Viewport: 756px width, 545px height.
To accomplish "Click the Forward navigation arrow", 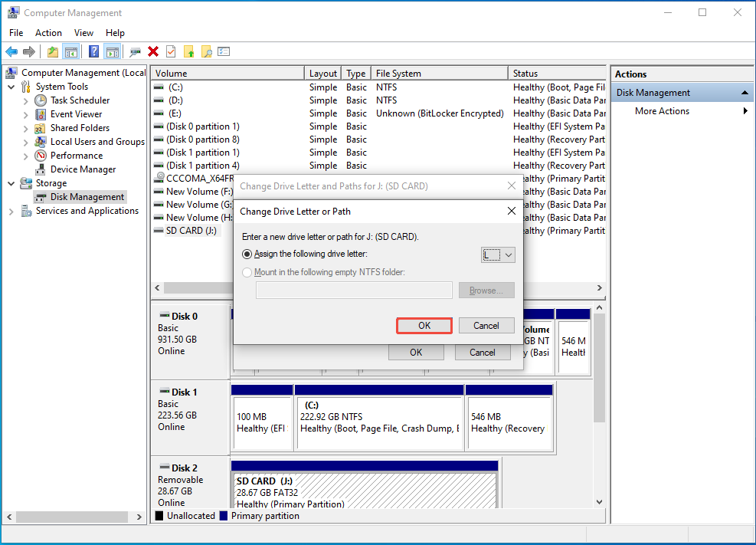I will [x=29, y=51].
